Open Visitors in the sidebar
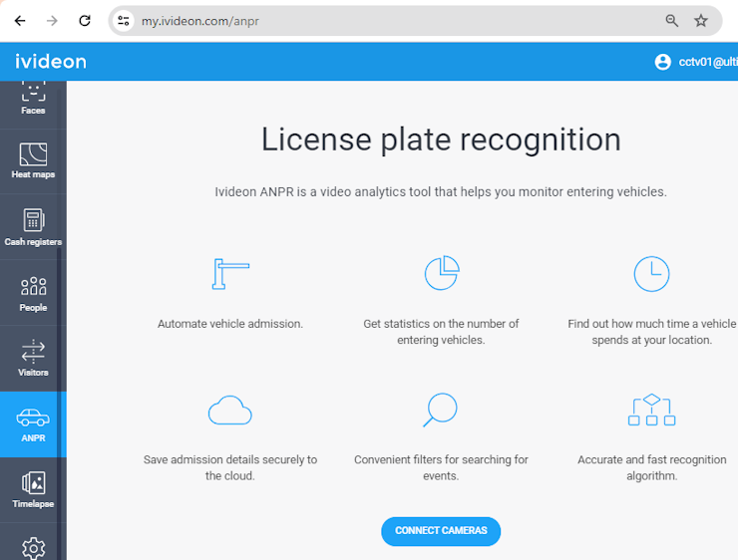 [33, 359]
